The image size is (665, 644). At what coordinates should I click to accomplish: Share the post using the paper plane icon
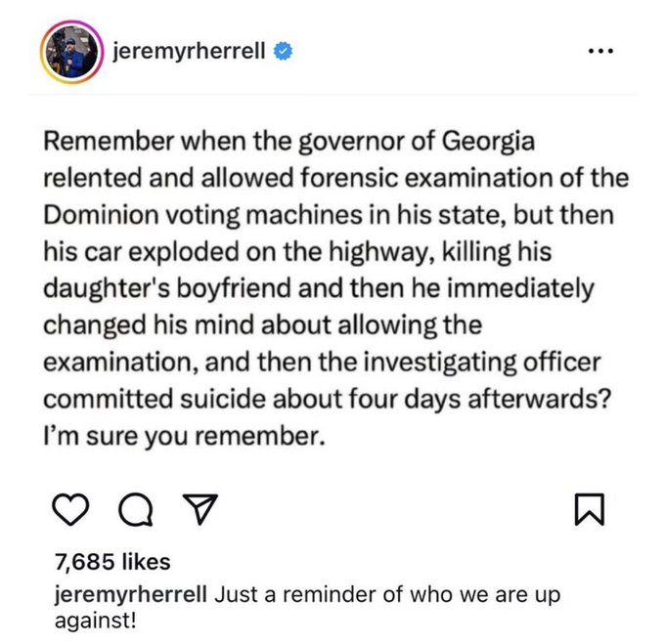(x=199, y=509)
